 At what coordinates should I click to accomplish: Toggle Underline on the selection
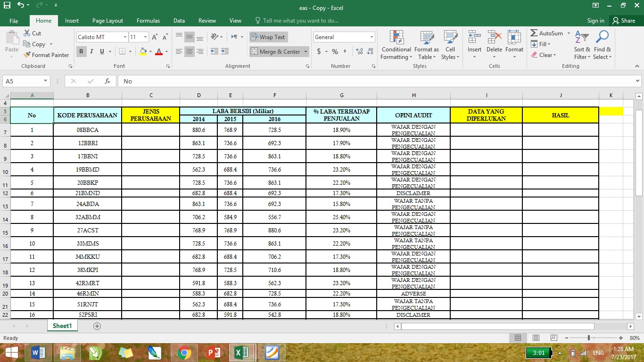click(x=101, y=51)
